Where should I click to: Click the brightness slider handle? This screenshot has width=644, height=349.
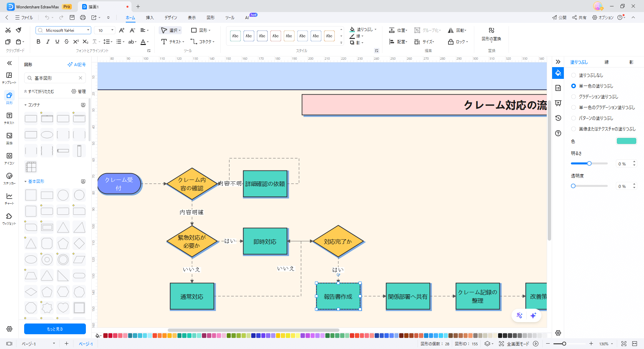pos(589,163)
